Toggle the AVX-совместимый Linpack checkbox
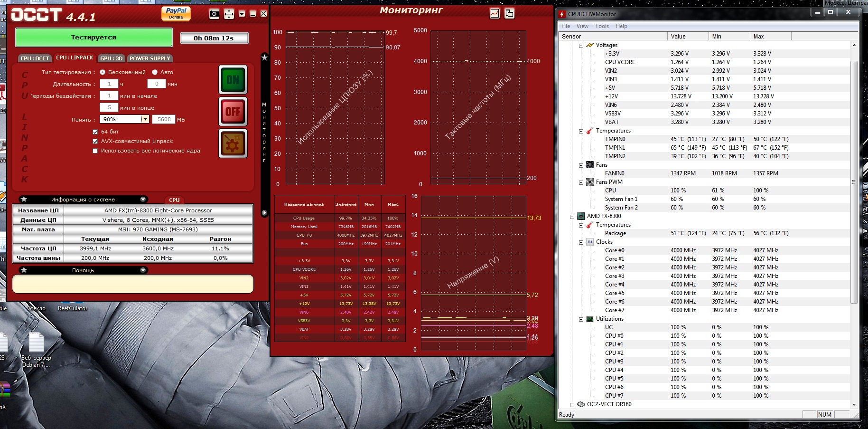This screenshot has width=868, height=429. [x=95, y=141]
